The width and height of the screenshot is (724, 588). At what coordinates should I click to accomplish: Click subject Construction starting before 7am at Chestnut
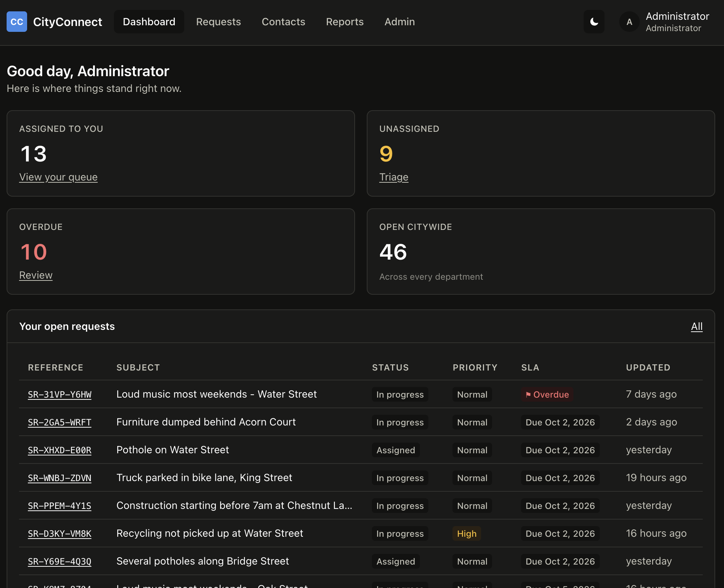[234, 506]
